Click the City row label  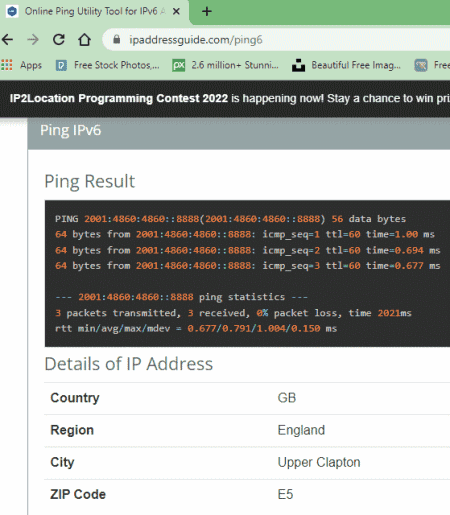[x=62, y=462]
